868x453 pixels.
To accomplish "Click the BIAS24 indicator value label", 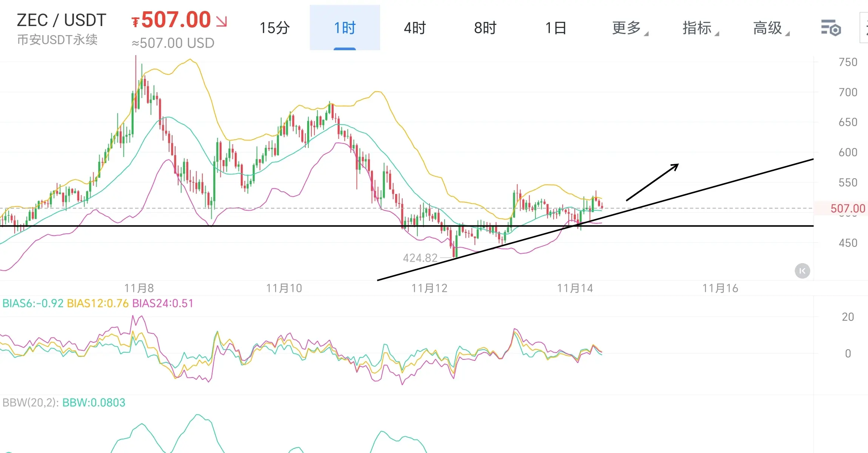I will tap(163, 303).
